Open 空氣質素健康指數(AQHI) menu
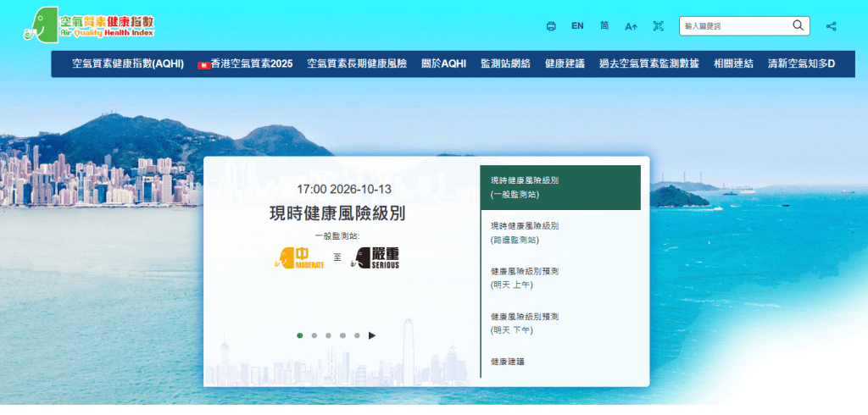This screenshot has width=868, height=415. pos(128,64)
